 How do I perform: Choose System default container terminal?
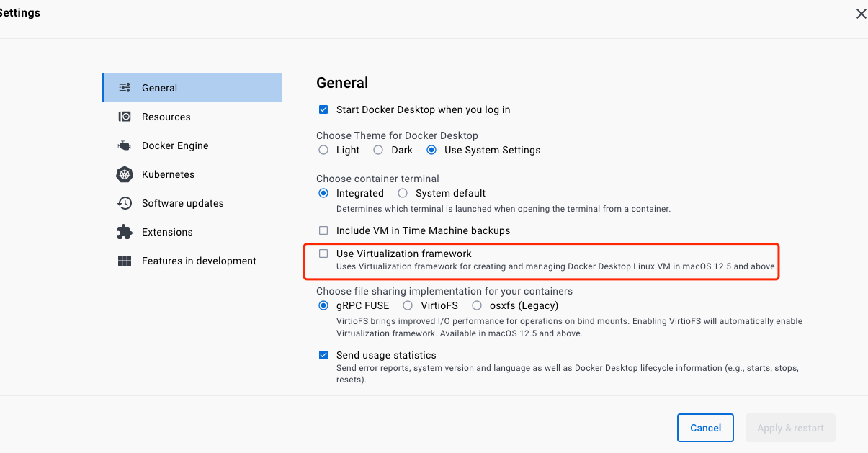click(403, 193)
